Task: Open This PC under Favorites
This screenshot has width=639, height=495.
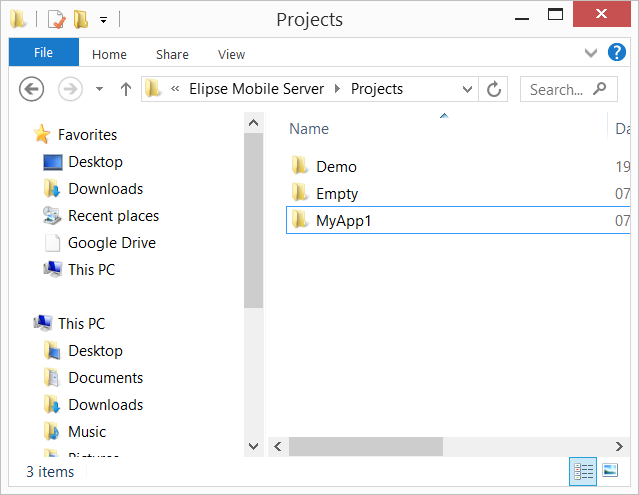Action: 92,269
